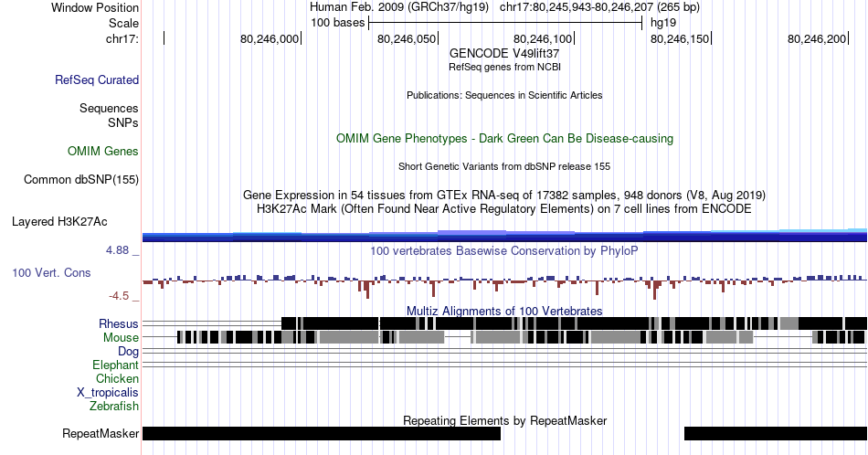Click the 100 bases scale bar

click(505, 23)
